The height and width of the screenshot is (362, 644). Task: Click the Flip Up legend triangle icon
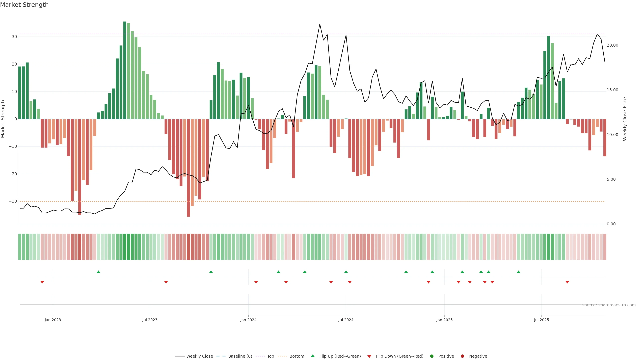click(312, 356)
